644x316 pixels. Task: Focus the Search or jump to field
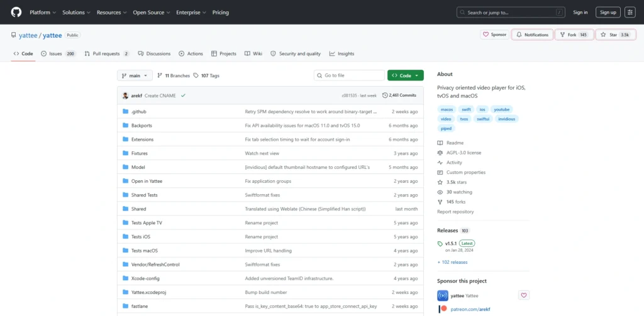(x=511, y=13)
